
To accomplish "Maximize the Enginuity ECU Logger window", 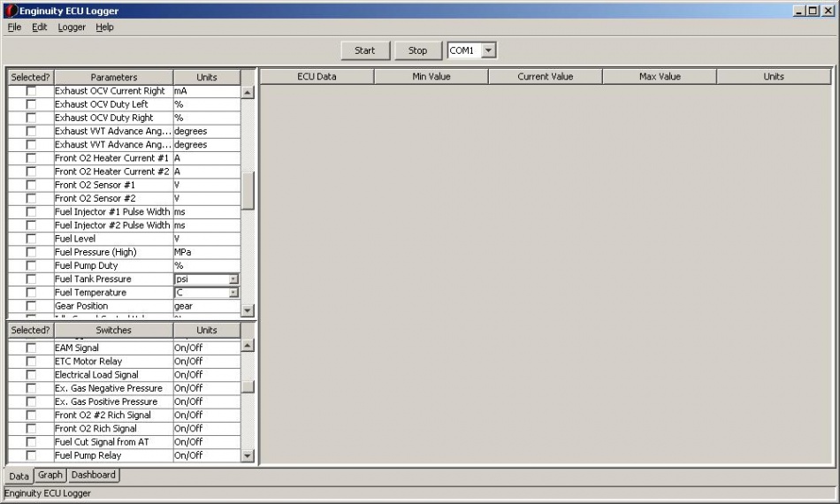I will coord(813,11).
